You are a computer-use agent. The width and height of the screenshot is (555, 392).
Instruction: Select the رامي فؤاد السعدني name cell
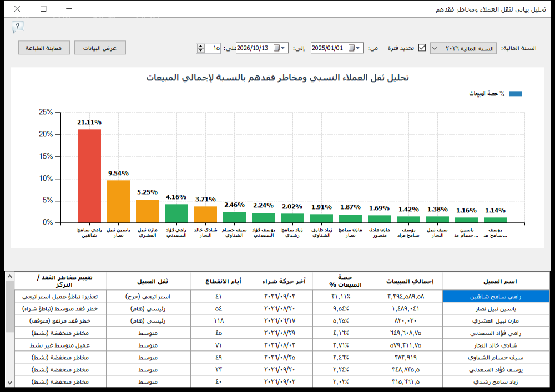pyautogui.click(x=496, y=333)
